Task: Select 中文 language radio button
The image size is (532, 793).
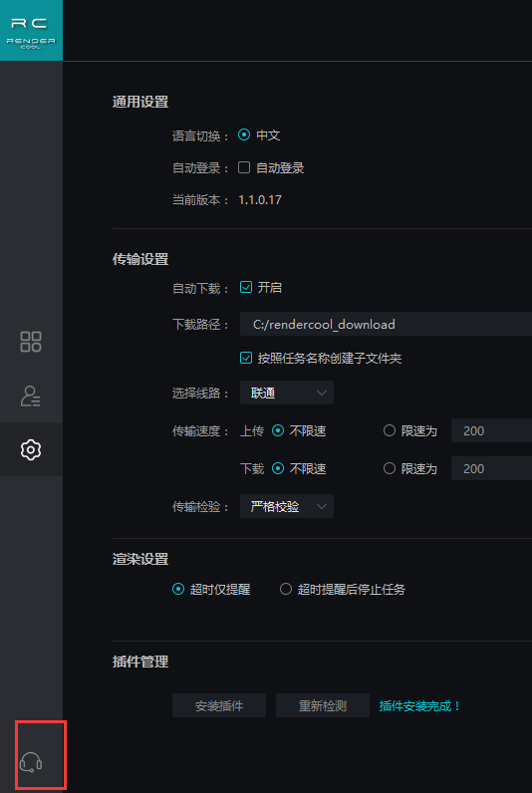Action: 244,135
